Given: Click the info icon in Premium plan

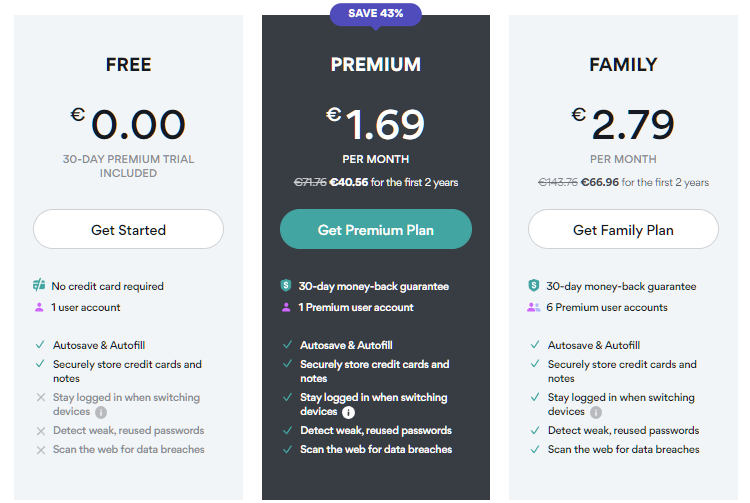Looking at the screenshot, I should pyautogui.click(x=349, y=412).
